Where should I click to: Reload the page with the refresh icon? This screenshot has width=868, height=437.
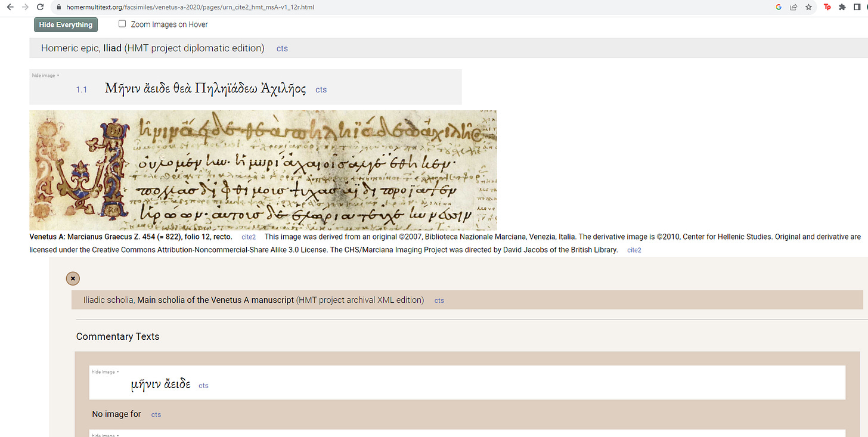coord(41,7)
